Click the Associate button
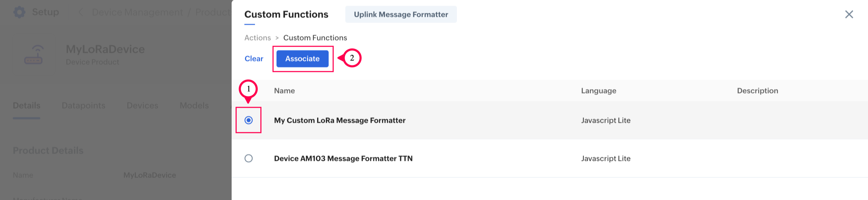Screen dimensions: 868x200 pyautogui.click(x=302, y=59)
